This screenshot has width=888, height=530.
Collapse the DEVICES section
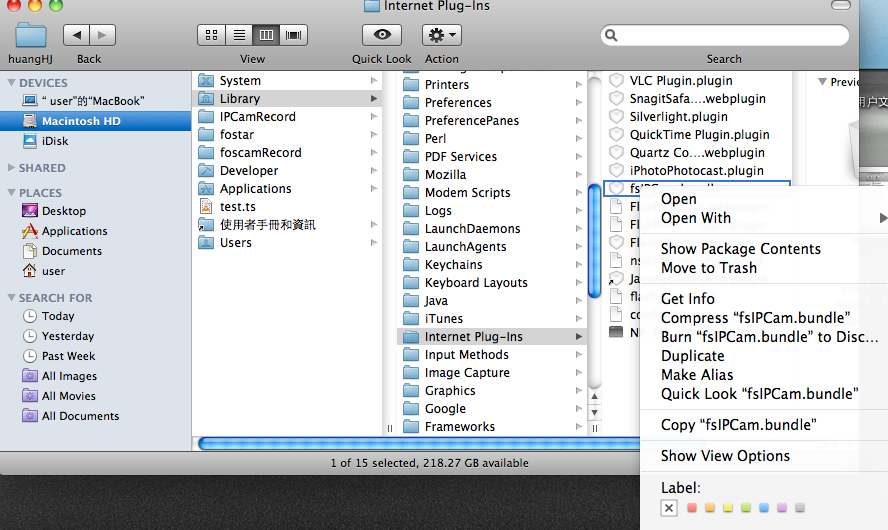(x=11, y=83)
